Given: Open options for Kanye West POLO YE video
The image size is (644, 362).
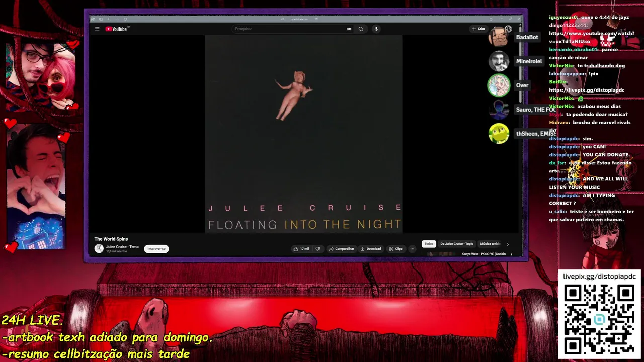Looking at the screenshot, I should click(512, 254).
